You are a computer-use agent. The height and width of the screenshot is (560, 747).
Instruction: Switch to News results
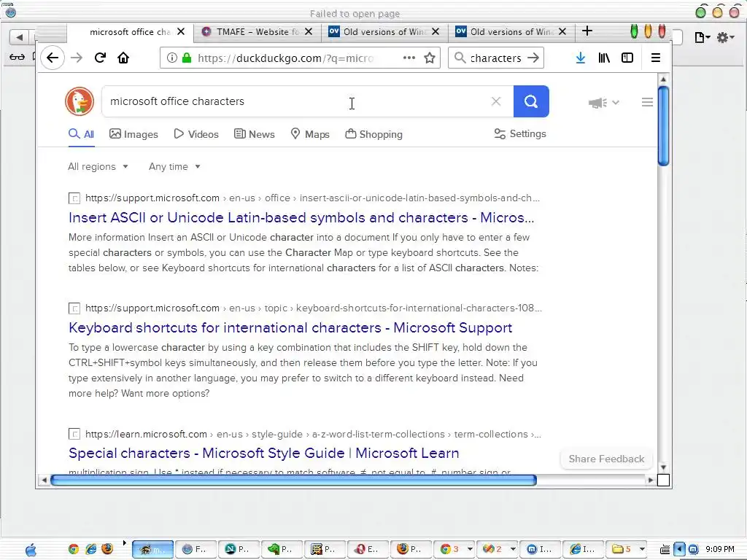click(255, 134)
